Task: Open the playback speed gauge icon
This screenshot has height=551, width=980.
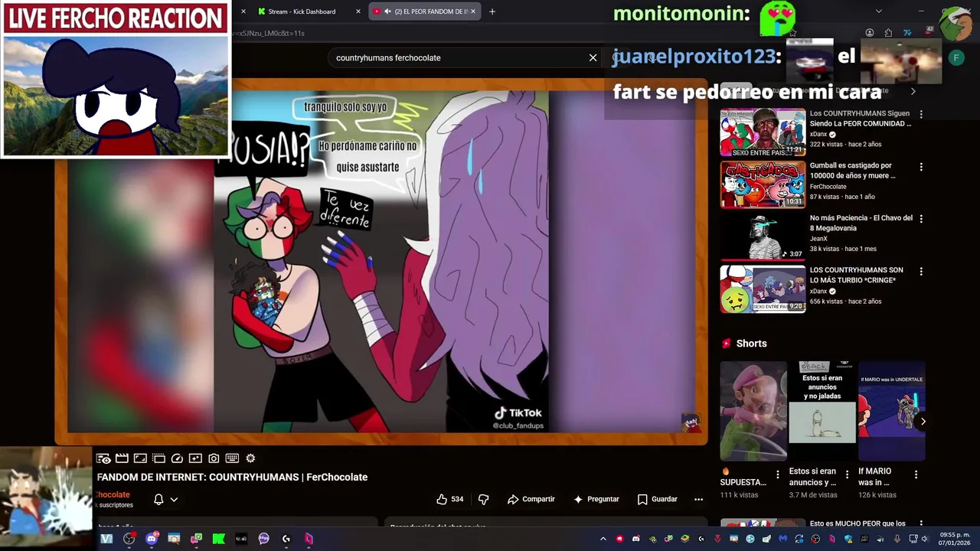Action: point(177,458)
